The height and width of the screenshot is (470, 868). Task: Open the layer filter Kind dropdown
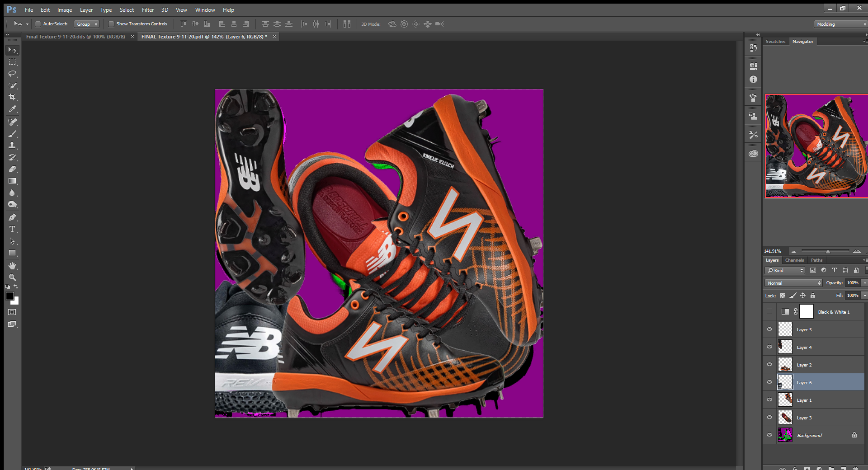point(785,270)
